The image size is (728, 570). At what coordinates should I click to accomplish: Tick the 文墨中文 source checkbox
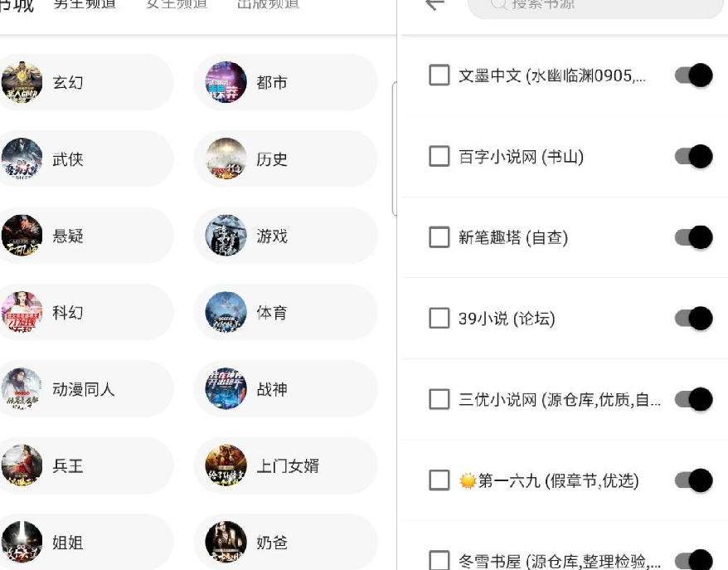439,76
